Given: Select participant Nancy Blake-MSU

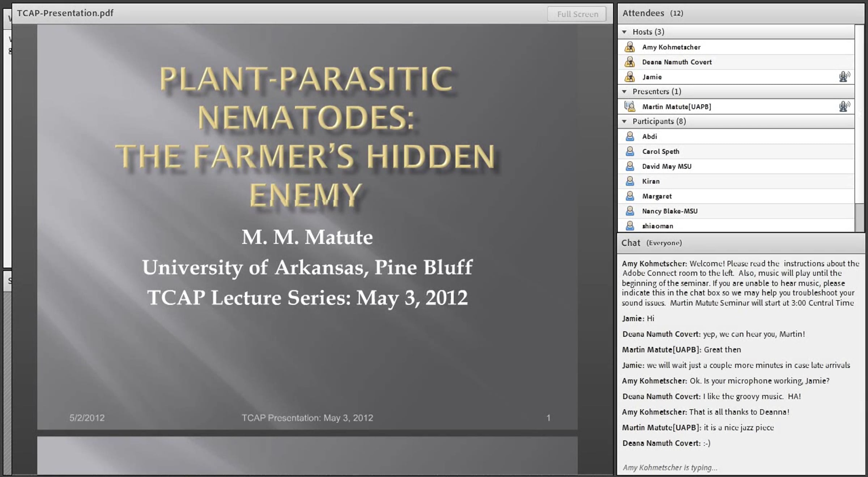Looking at the screenshot, I should 670,211.
